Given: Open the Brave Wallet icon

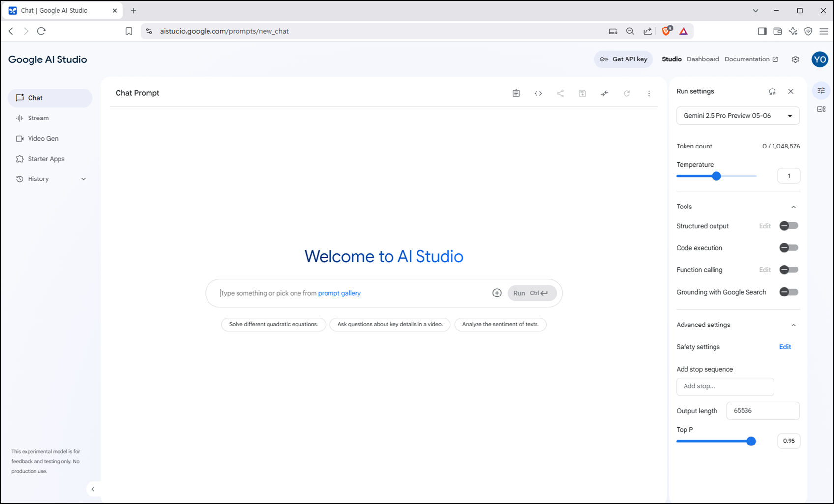Looking at the screenshot, I should (777, 31).
